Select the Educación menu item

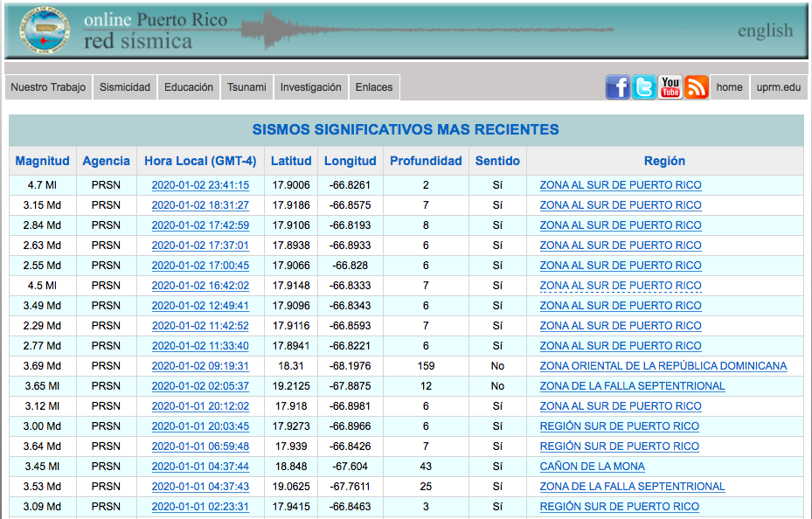click(189, 87)
